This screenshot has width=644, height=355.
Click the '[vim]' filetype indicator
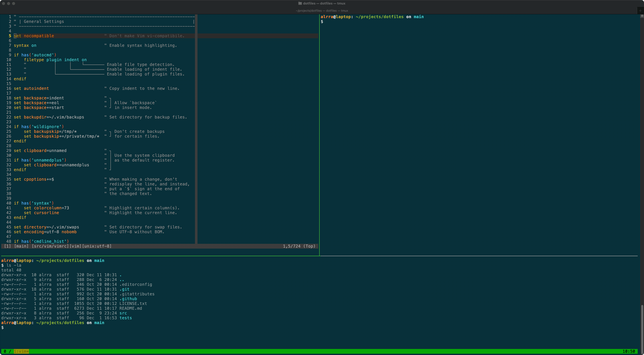tap(75, 246)
